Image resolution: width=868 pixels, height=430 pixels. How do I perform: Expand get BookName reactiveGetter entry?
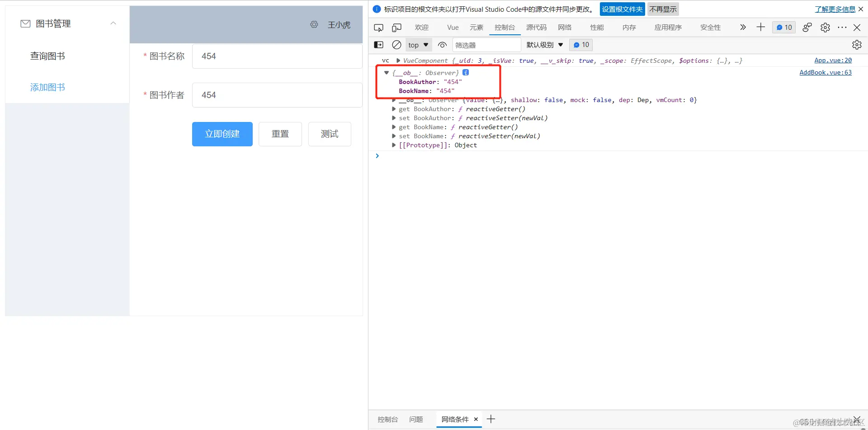(x=394, y=127)
